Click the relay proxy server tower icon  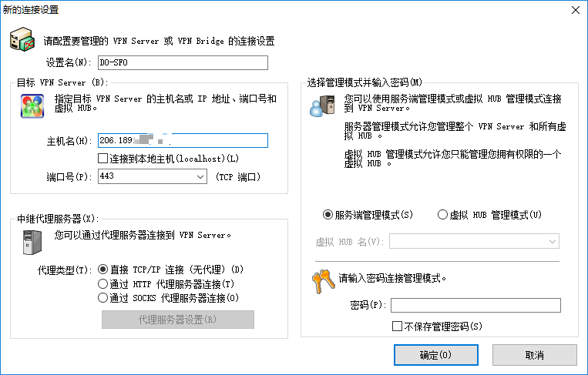click(30, 242)
